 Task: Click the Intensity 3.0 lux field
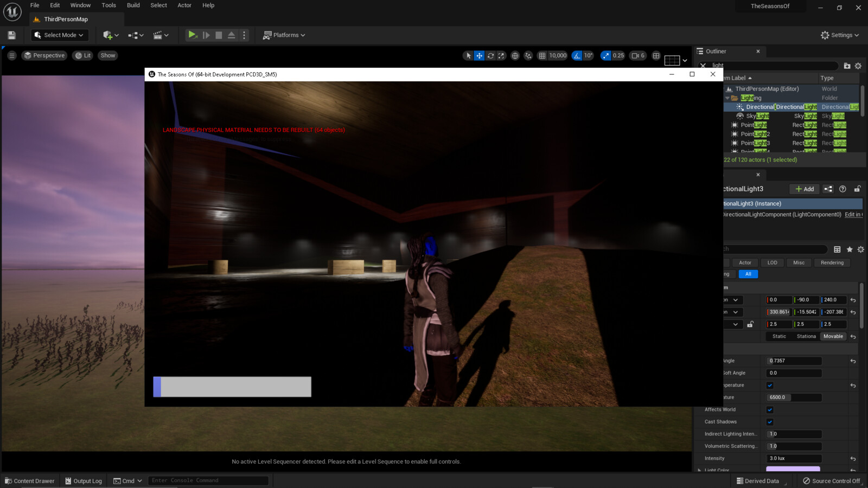click(794, 459)
